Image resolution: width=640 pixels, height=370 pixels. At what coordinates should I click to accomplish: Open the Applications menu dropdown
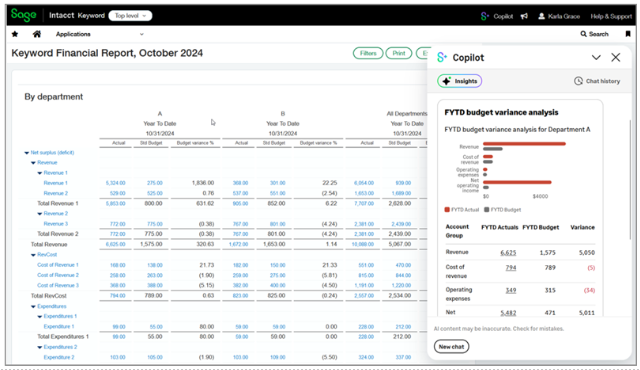(100, 34)
